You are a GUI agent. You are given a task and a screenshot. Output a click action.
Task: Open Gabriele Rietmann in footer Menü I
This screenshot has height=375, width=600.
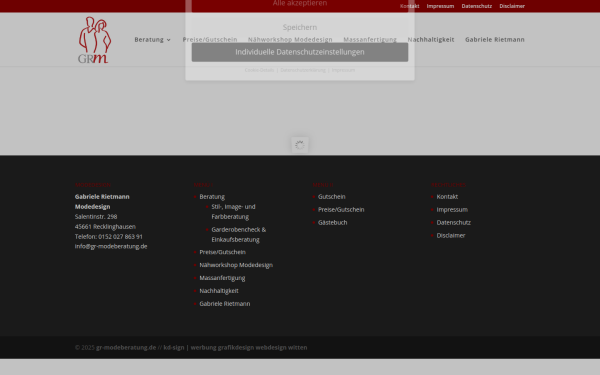tap(225, 304)
